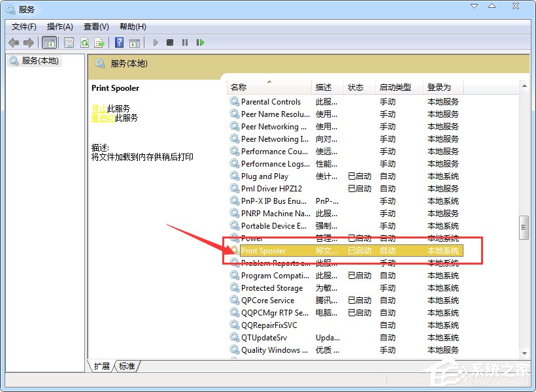Navigate back using the left arrow icon
Viewport: 536px width, 392px height.
(14, 42)
